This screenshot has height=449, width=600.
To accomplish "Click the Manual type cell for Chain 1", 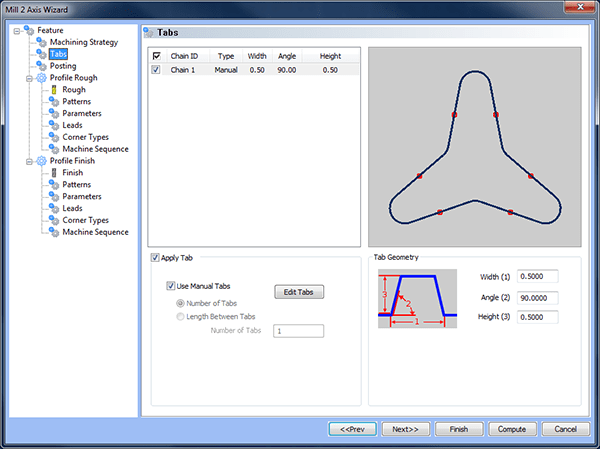I will pos(226,70).
